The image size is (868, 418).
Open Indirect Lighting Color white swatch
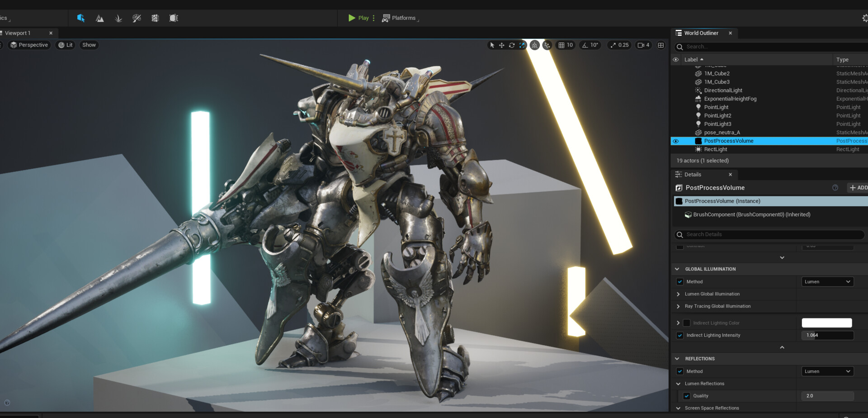(x=827, y=323)
